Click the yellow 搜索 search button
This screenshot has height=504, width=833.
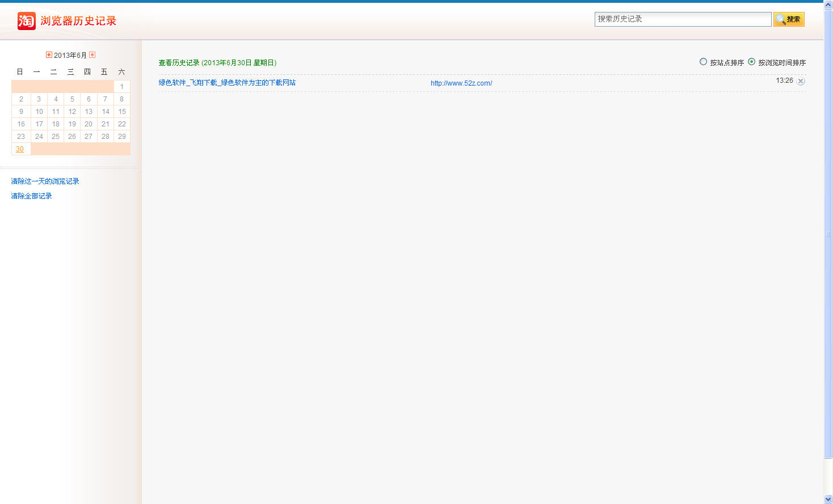[788, 19]
